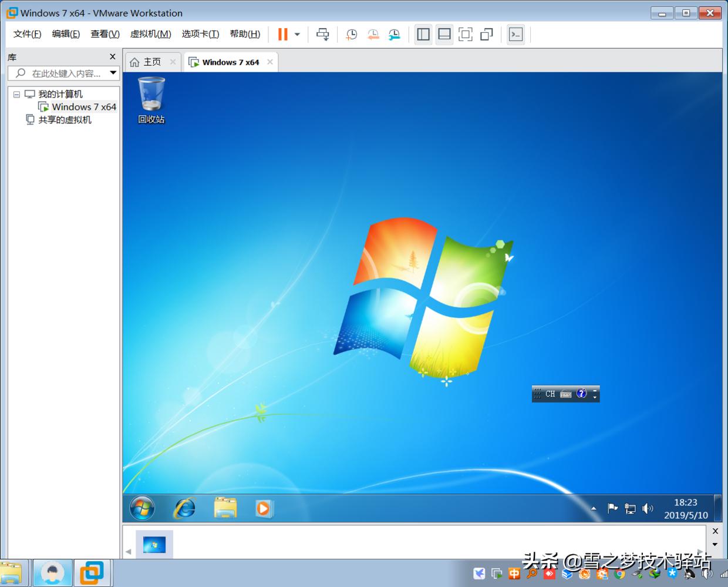Select Windows 7 x64 in the library
The height and width of the screenshot is (587, 728).
[83, 107]
